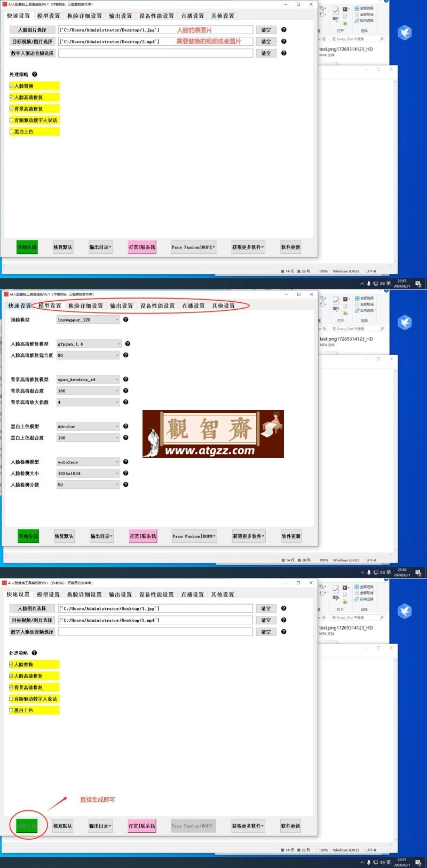The image size is (427, 868).
Task: Expand 人脸高清修复混合度 dropdown set to 80
Action: click(88, 355)
